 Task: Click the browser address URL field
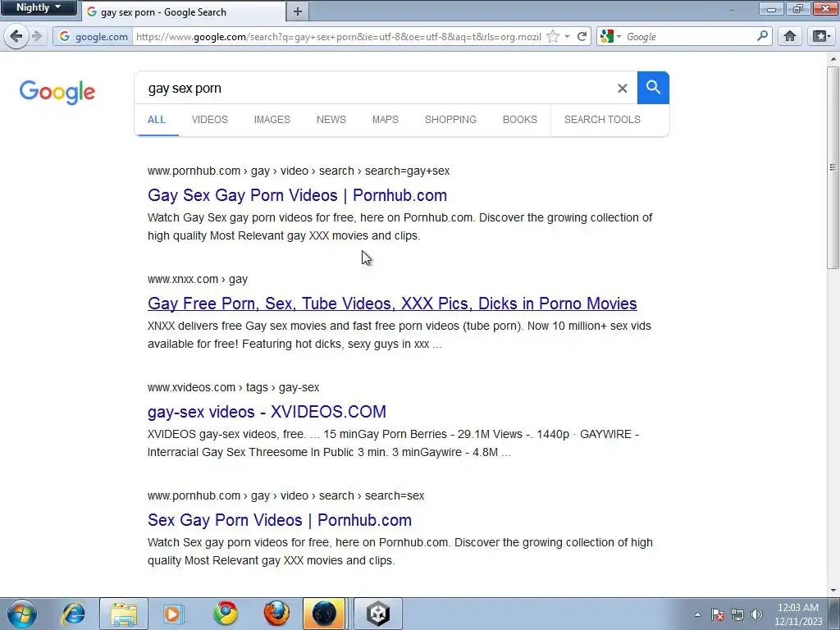coord(337,36)
